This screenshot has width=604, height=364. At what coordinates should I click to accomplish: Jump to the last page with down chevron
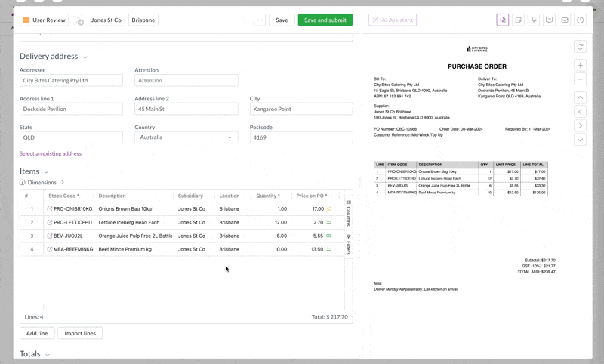coord(580,140)
